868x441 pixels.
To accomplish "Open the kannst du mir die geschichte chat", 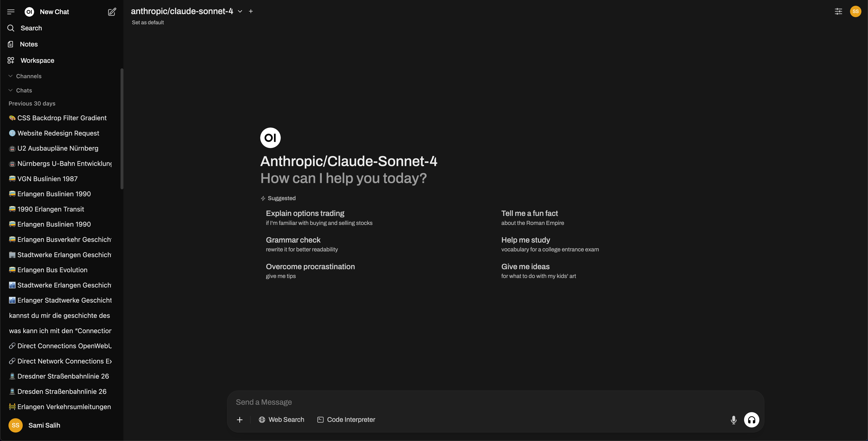I will pos(60,316).
